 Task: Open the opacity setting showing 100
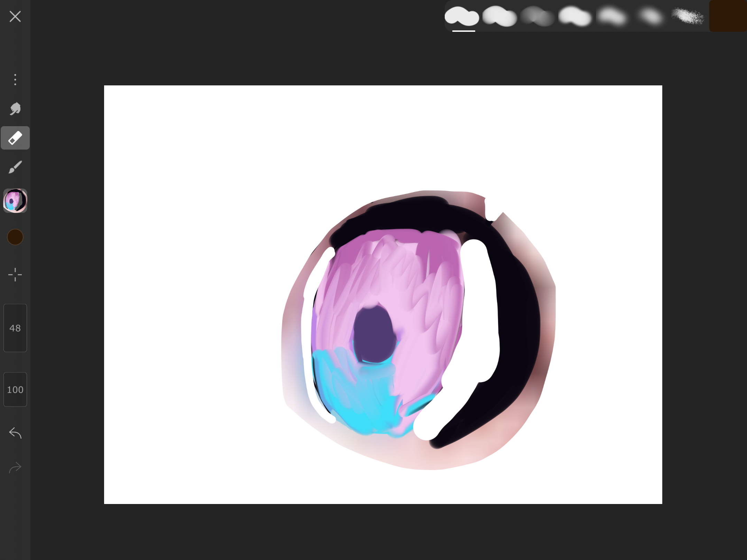click(15, 390)
